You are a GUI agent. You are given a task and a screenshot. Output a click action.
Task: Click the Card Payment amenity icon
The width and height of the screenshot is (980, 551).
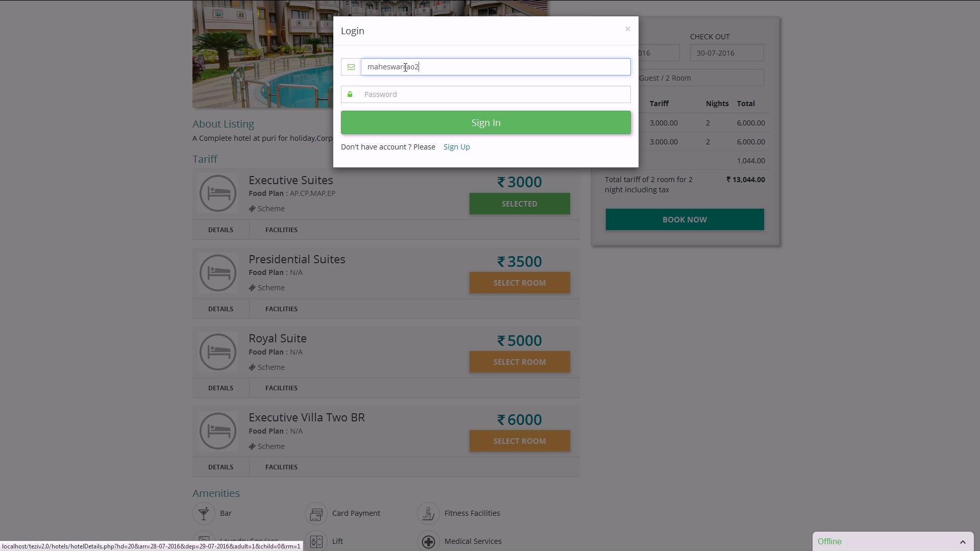tap(316, 513)
